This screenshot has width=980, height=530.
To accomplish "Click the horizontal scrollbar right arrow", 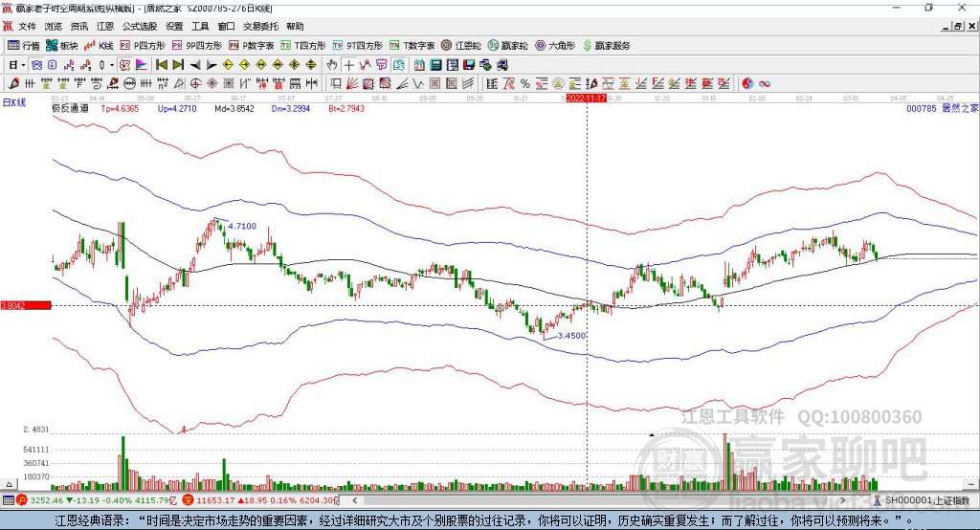I will point(842,500).
